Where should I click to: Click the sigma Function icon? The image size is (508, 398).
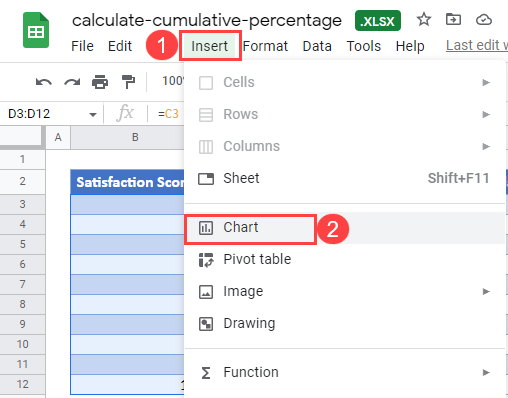point(206,373)
